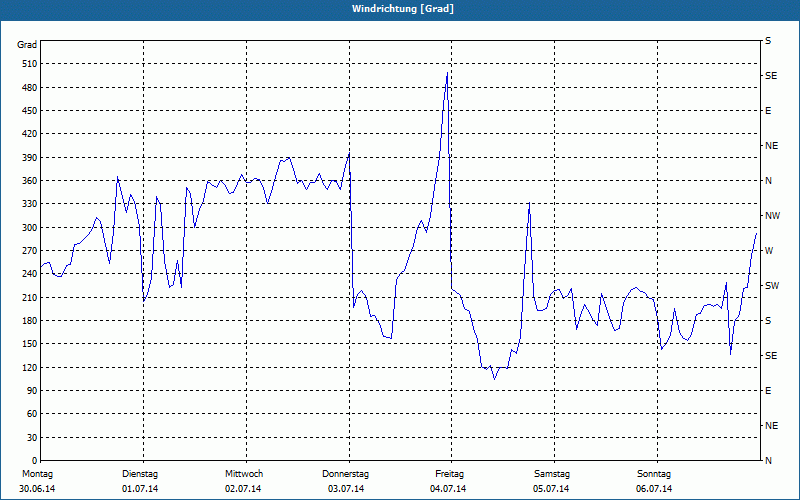Click the Mittwoch day label
This screenshot has width=800, height=500.
point(244,474)
